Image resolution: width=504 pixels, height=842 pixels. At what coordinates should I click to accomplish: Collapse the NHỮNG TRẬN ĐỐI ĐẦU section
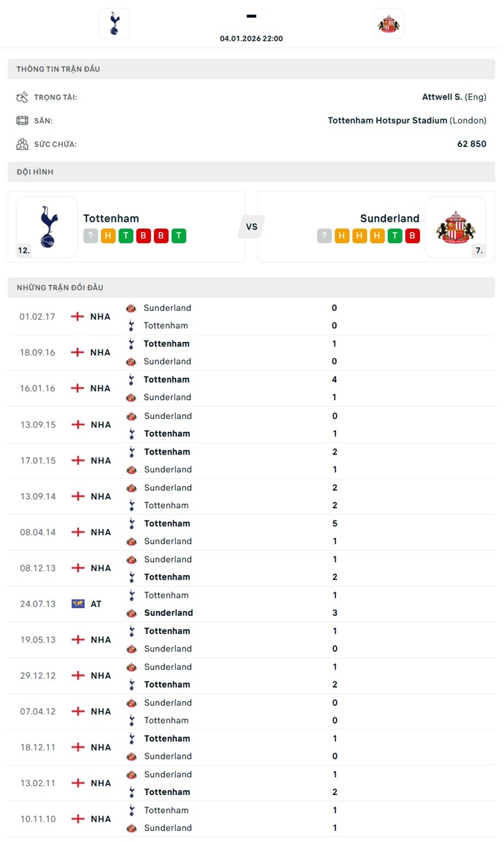251,287
